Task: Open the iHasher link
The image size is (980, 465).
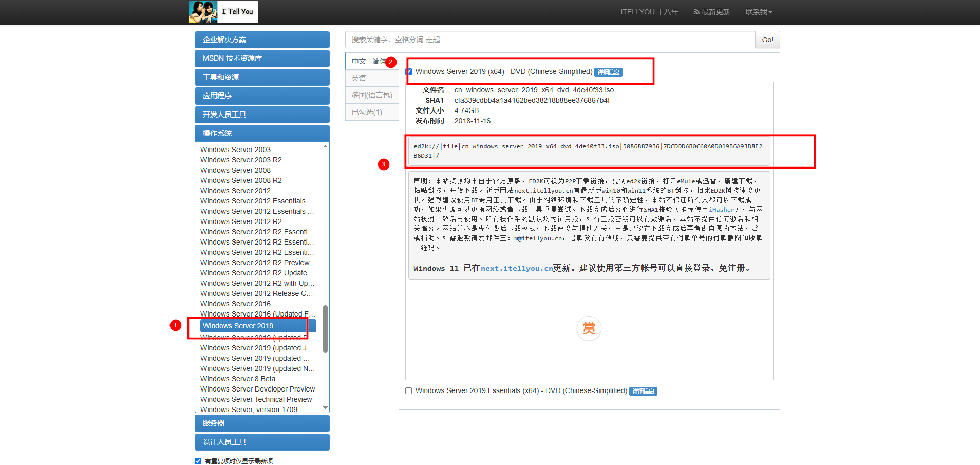Action: 722,210
